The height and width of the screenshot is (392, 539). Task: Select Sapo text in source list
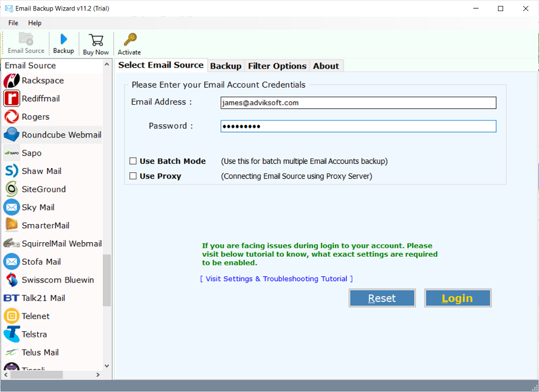coord(32,153)
